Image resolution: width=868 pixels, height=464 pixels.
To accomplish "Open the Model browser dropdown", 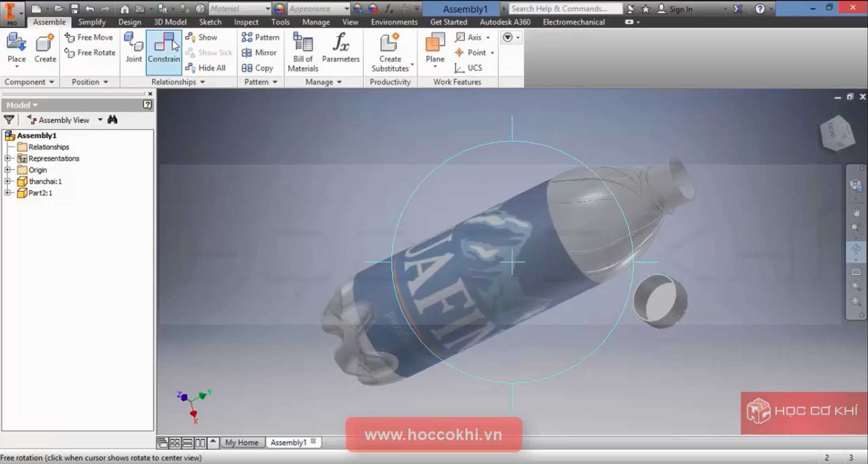I will (x=22, y=105).
